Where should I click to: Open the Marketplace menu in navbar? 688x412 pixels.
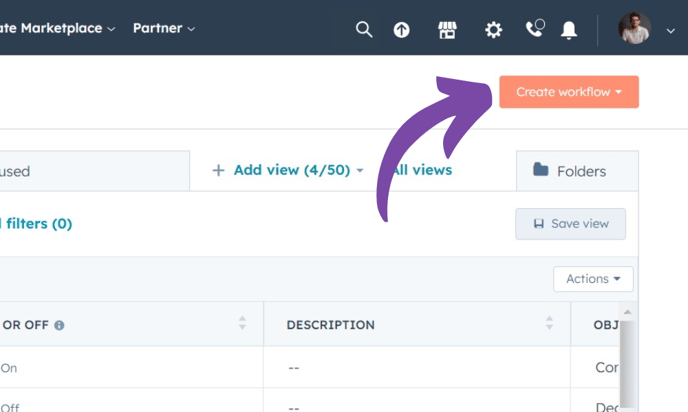[60, 28]
